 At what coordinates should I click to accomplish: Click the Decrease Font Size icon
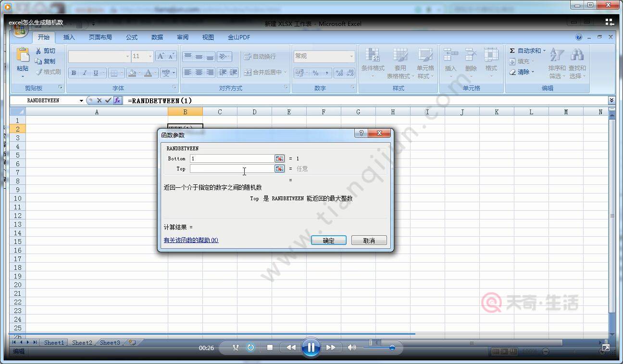172,56
